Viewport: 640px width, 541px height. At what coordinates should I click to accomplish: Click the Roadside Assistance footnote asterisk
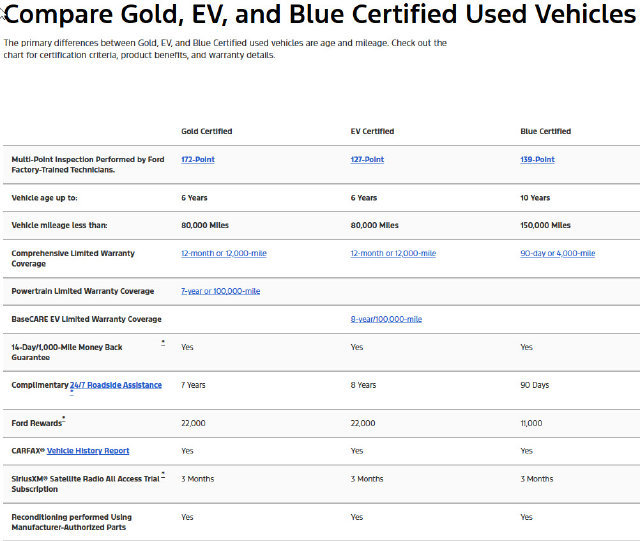72,394
